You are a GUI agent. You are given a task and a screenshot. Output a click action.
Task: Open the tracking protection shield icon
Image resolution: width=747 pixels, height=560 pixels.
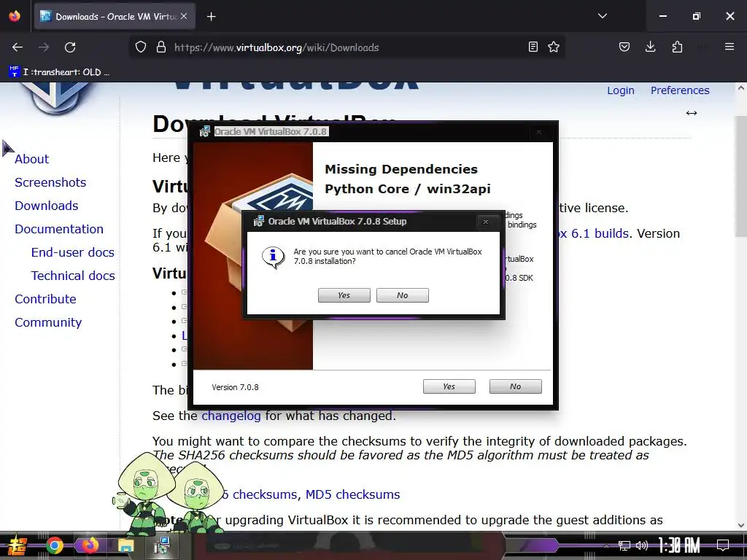[x=141, y=47]
